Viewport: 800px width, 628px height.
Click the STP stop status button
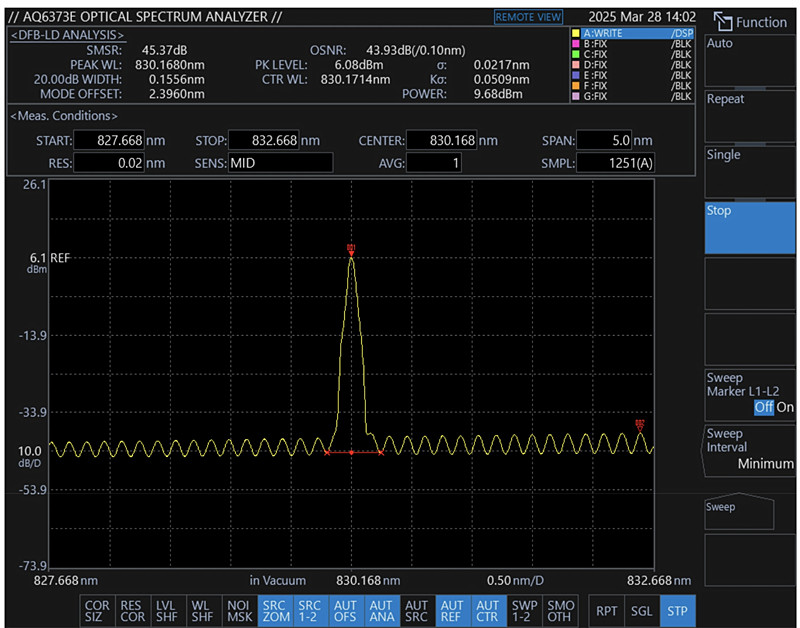[x=678, y=611]
